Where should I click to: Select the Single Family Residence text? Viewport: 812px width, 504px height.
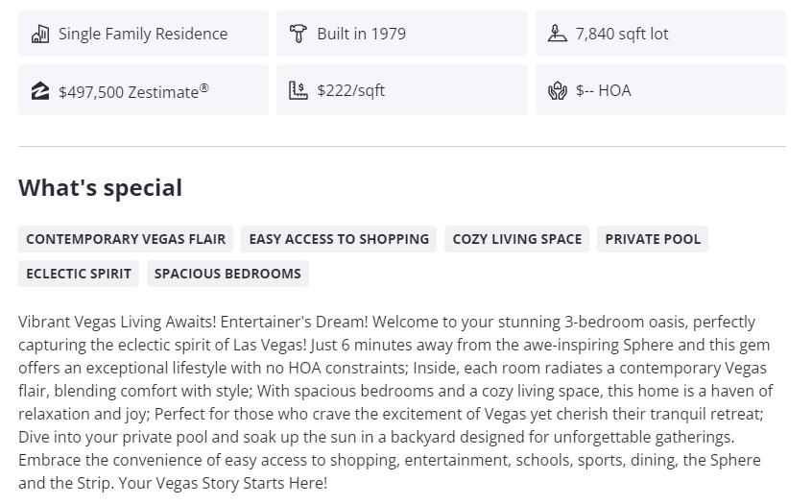tap(143, 35)
